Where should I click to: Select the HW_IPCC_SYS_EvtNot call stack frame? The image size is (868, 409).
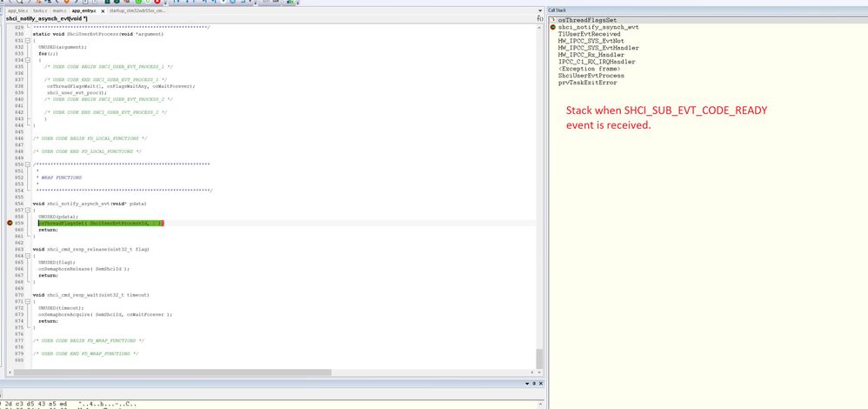(591, 41)
